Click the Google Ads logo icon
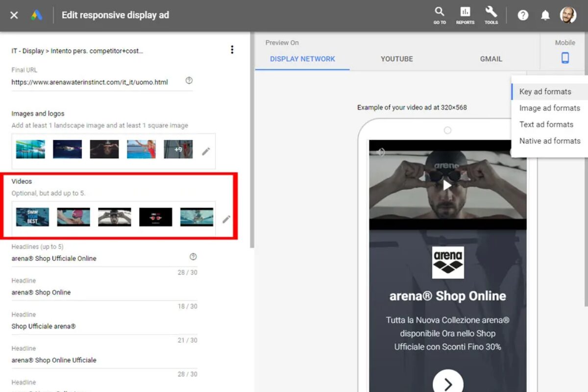 36,15
